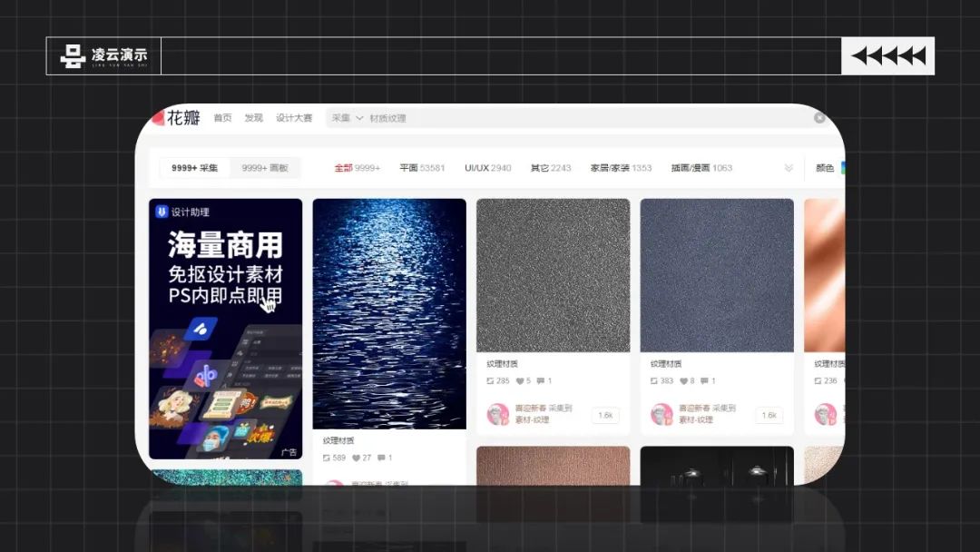Screen dimensions: 980x552
Task: Open the blue water ripple texture pin
Action: [389, 314]
